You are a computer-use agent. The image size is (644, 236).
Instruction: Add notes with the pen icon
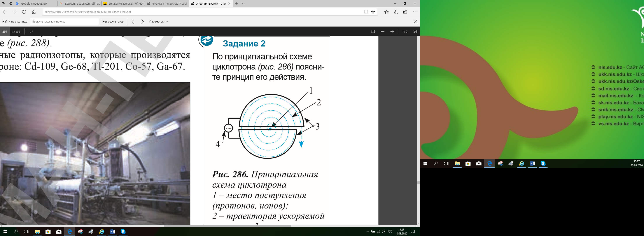tap(396, 12)
